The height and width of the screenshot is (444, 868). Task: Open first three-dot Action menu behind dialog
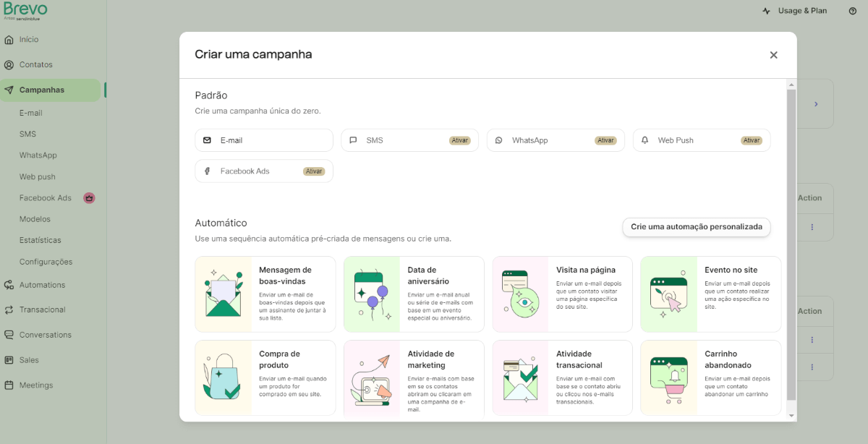tap(812, 227)
